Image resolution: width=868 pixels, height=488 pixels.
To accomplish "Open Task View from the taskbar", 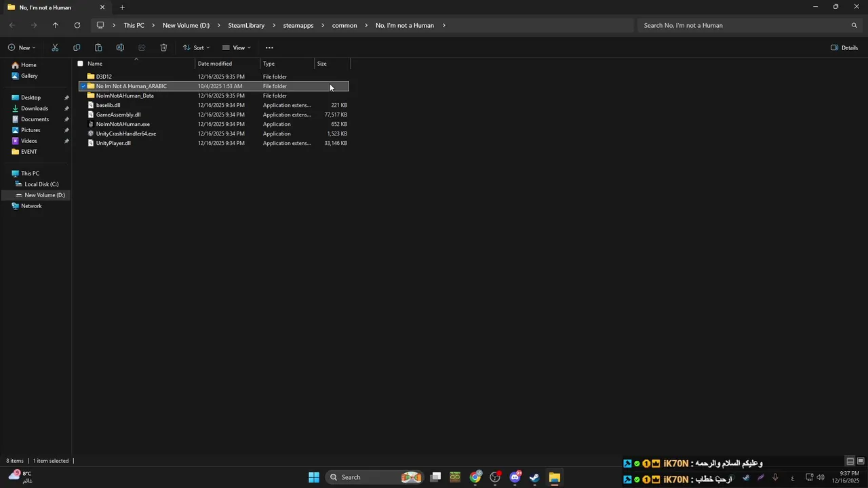I will tap(436, 477).
